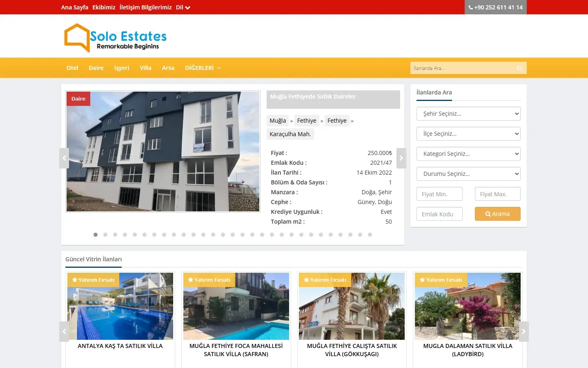Show previous Güncel Vitrin listings
The width and height of the screenshot is (588, 368).
(64, 332)
